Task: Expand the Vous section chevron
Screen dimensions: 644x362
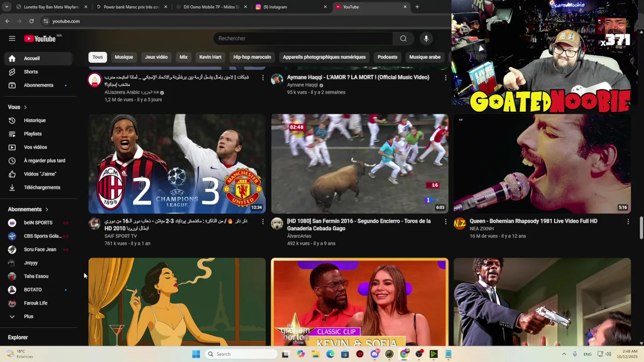Action: point(25,107)
